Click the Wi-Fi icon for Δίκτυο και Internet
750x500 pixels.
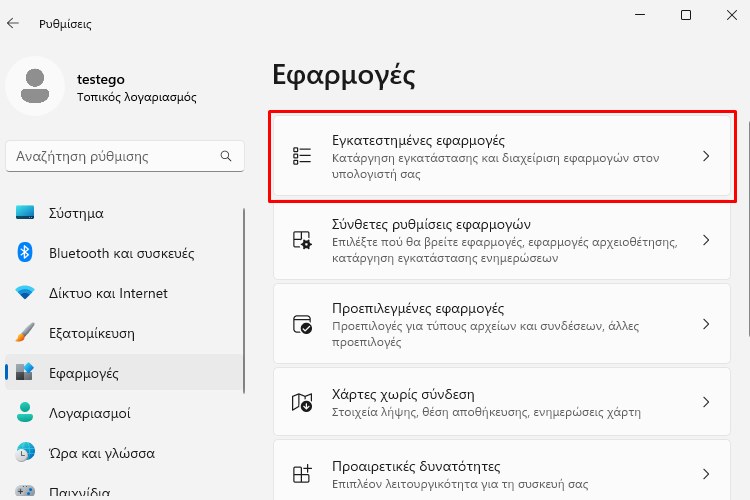25,292
